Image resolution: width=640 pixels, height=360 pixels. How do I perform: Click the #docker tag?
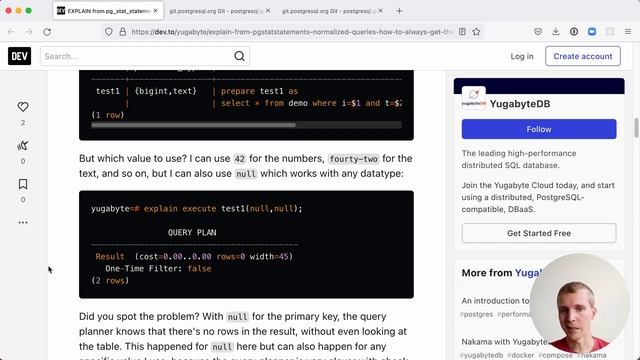[520, 355]
